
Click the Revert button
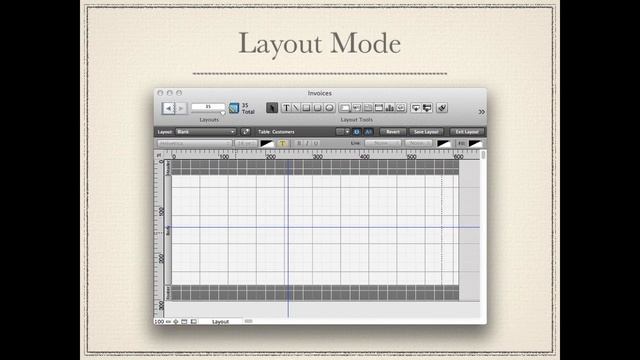click(393, 131)
